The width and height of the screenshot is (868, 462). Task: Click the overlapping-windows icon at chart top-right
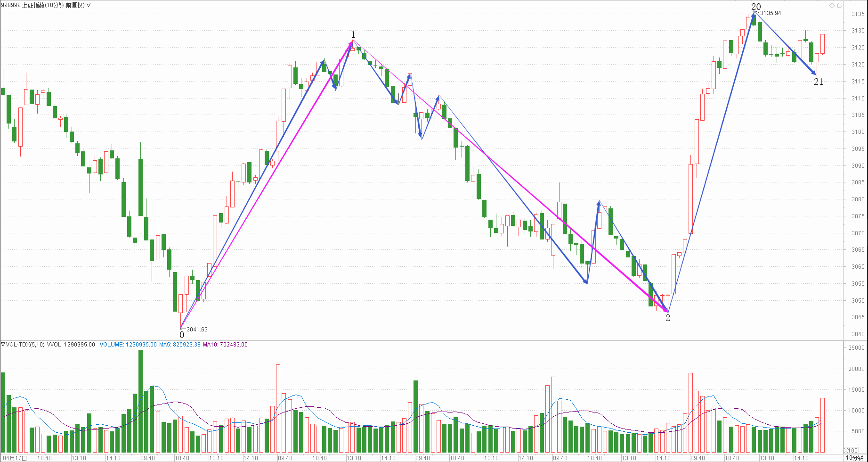[x=840, y=5]
